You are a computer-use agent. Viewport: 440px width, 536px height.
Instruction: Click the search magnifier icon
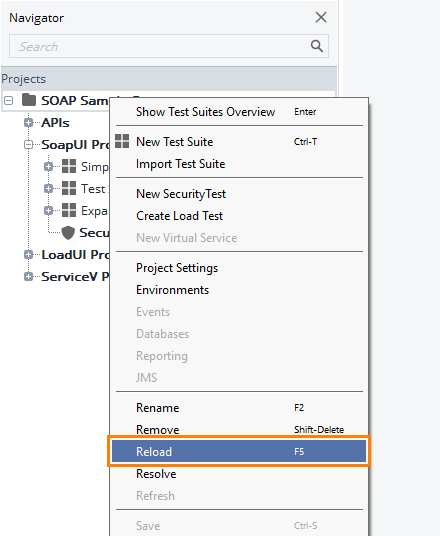[317, 46]
